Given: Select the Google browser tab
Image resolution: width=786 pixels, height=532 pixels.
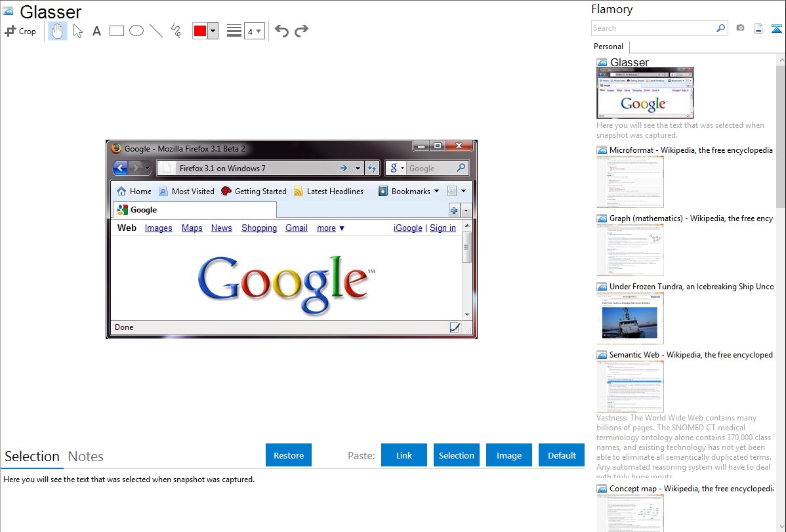Looking at the screenshot, I should tap(195, 210).
